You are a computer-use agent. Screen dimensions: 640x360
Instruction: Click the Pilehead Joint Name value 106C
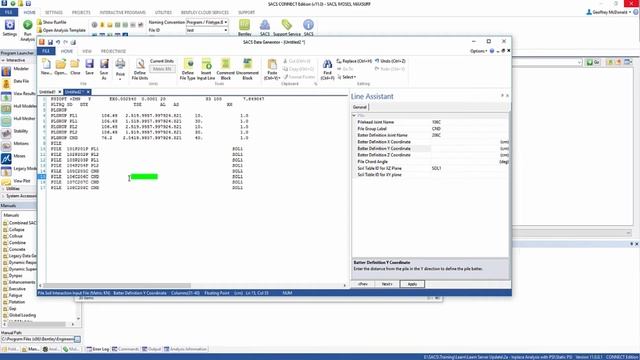436,122
